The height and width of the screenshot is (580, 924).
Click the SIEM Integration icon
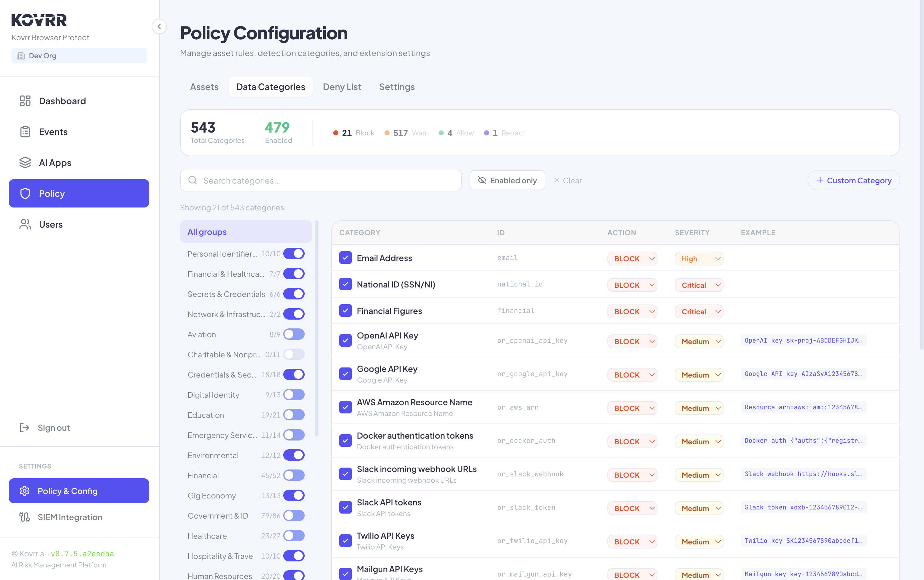pos(25,517)
